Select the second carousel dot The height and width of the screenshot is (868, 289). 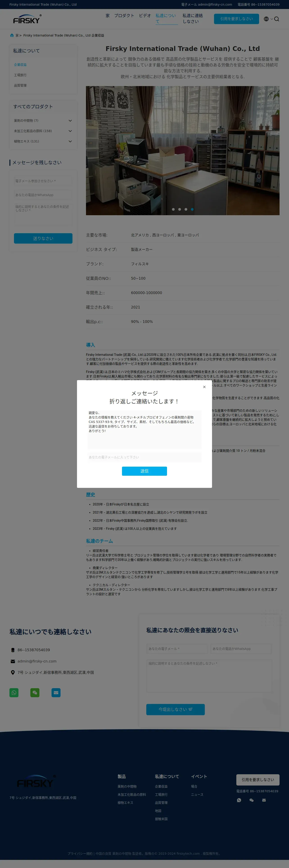click(x=180, y=209)
